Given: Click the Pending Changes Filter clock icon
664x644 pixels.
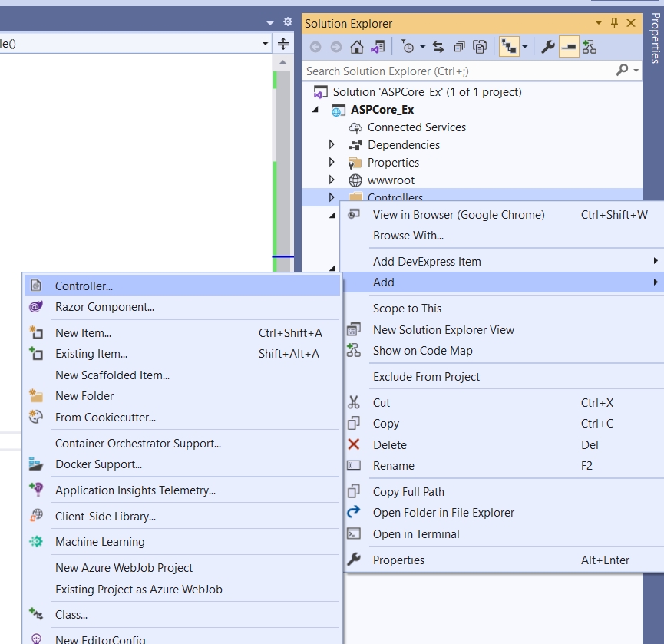Looking at the screenshot, I should coord(408,47).
